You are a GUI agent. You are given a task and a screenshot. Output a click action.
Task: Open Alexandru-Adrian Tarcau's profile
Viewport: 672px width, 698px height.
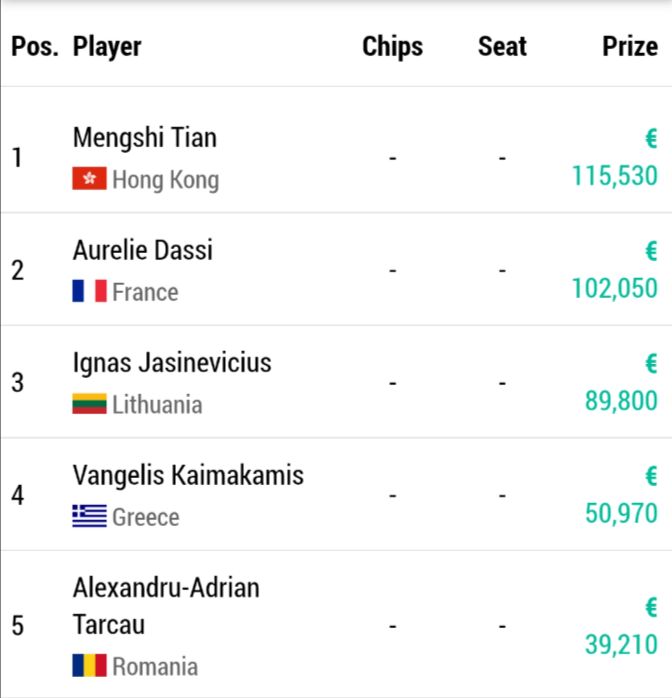pyautogui.click(x=165, y=606)
